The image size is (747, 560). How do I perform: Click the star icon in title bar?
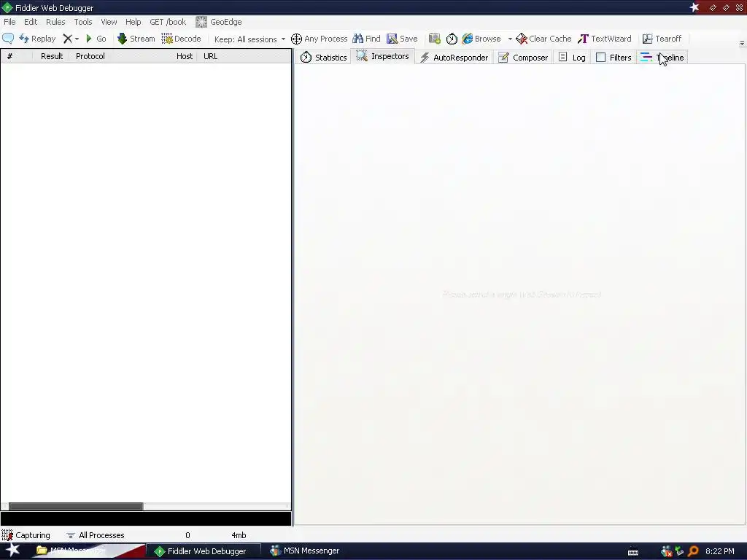694,7
